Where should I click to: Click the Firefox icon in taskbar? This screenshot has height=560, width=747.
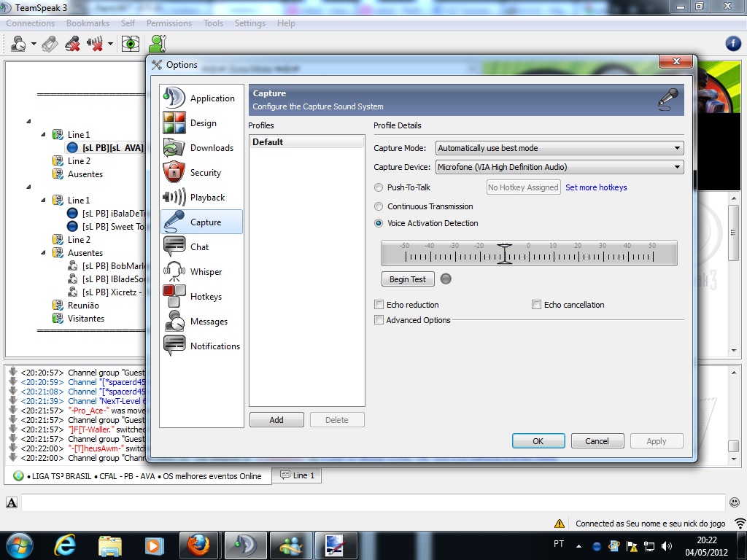(198, 545)
